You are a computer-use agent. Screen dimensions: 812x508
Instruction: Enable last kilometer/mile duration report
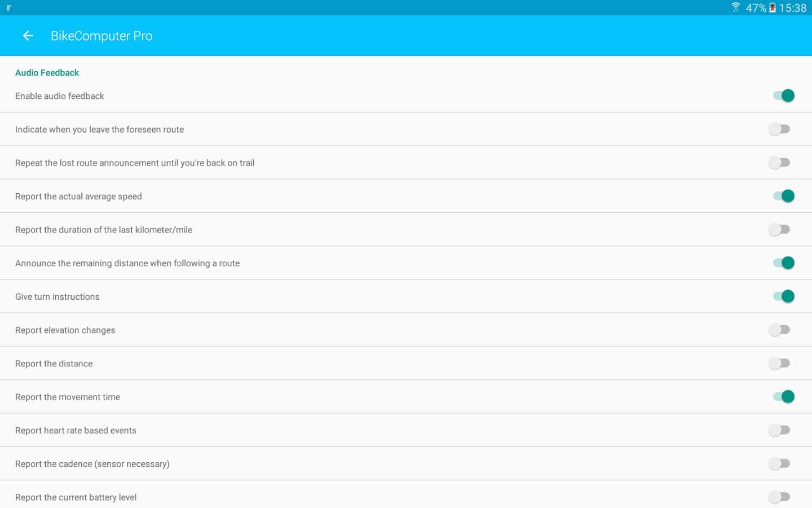tap(779, 230)
